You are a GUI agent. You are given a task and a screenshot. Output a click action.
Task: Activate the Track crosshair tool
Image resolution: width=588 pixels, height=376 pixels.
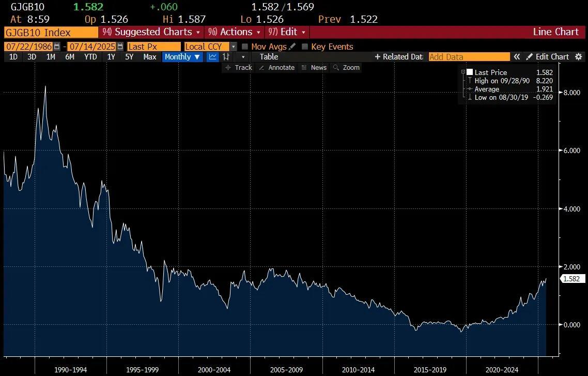coord(239,68)
